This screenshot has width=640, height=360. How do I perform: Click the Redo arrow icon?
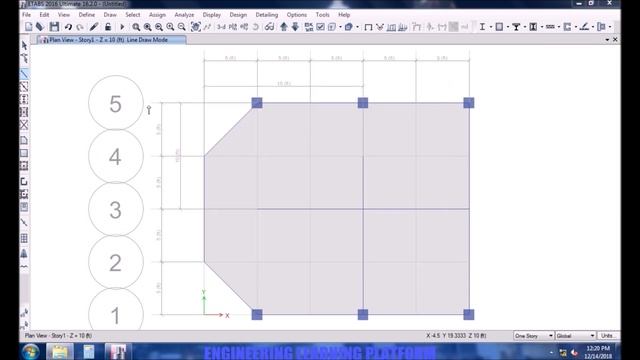(x=80, y=27)
